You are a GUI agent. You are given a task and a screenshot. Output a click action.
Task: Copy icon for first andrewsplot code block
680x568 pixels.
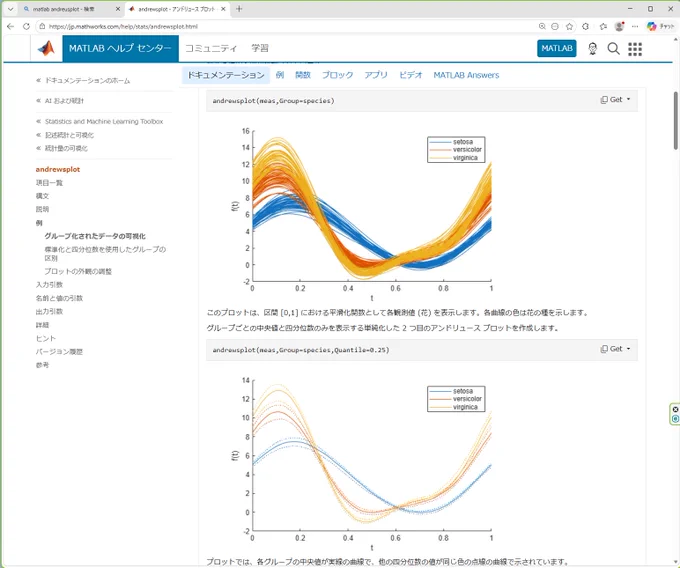point(604,100)
